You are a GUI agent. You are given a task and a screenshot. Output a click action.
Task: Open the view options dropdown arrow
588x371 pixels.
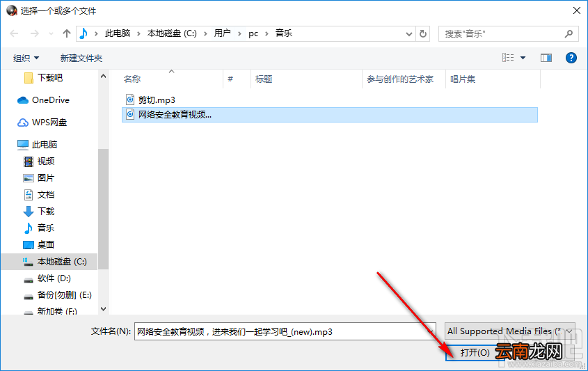pyautogui.click(x=523, y=58)
